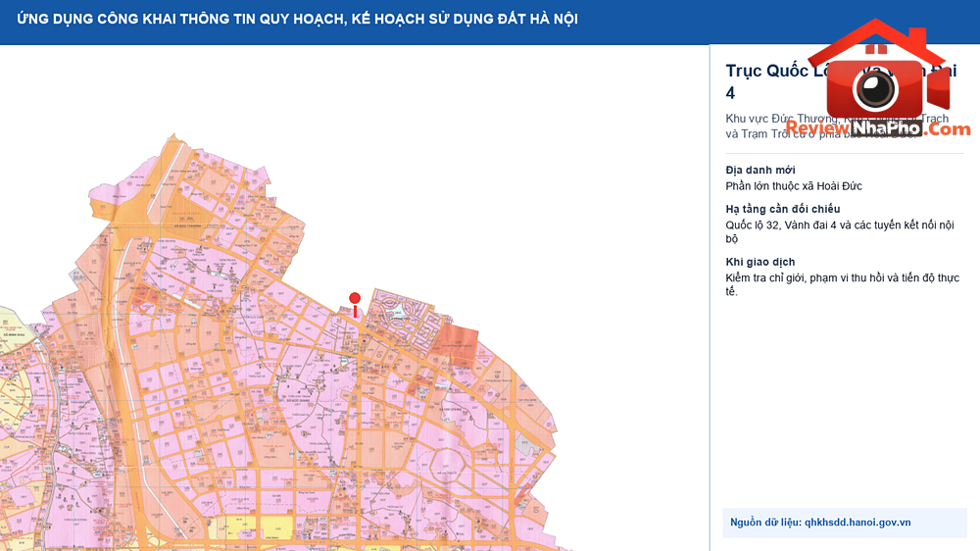Click the red location pin on map
980x551 pixels.
tap(355, 305)
